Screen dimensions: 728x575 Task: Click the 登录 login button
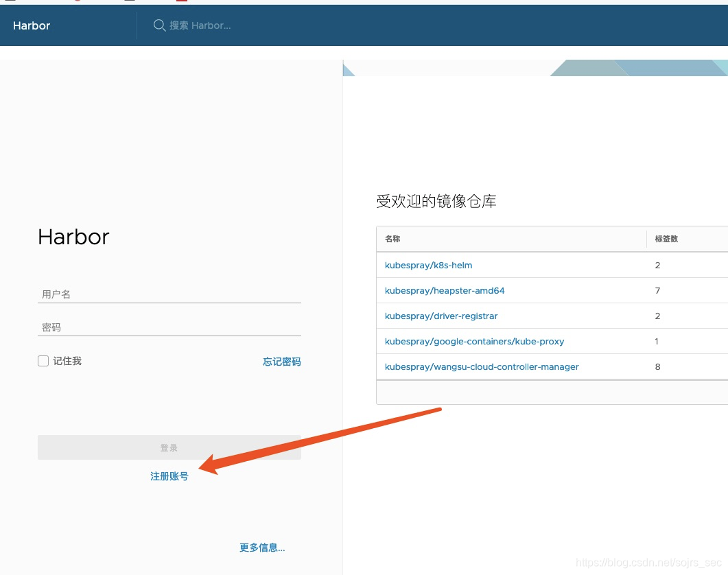click(x=169, y=447)
